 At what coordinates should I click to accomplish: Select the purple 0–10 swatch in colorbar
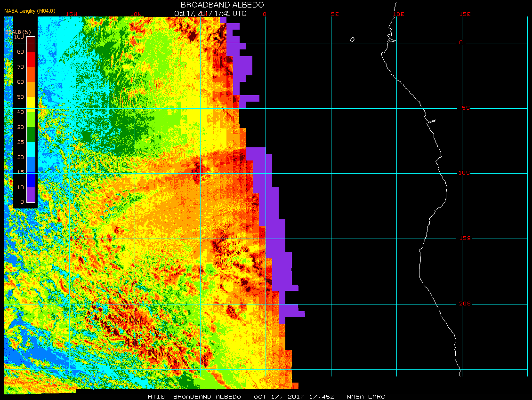pyautogui.click(x=31, y=195)
